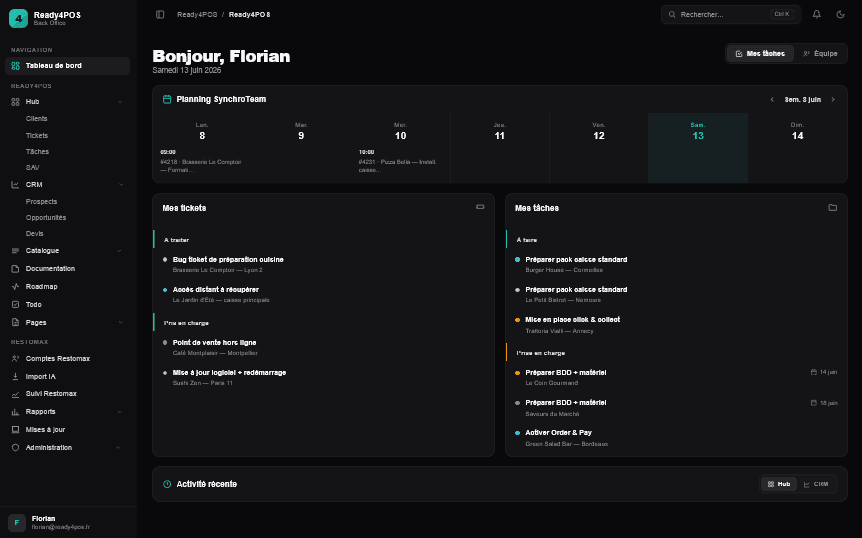
Task: Switch theme with the moon icon
Action: pyautogui.click(x=841, y=14)
